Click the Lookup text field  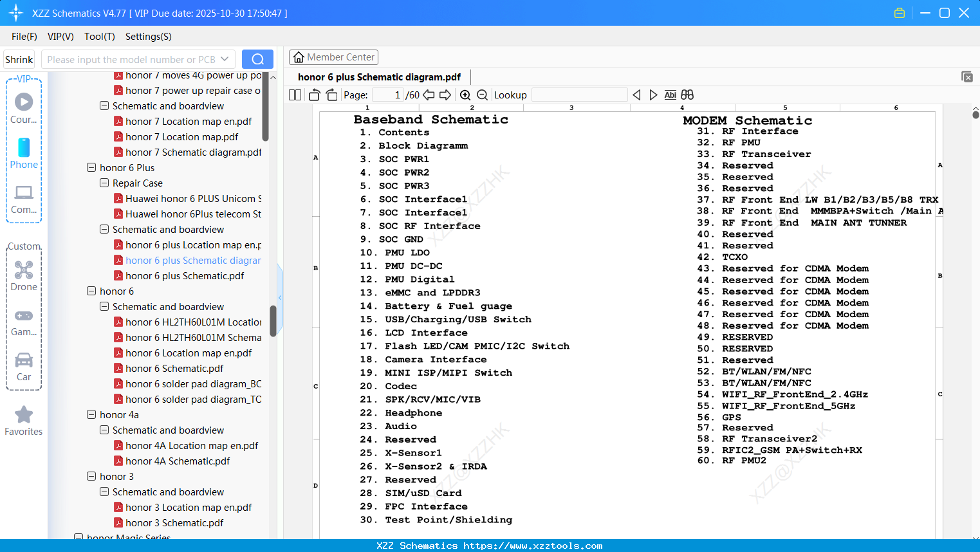pos(580,95)
